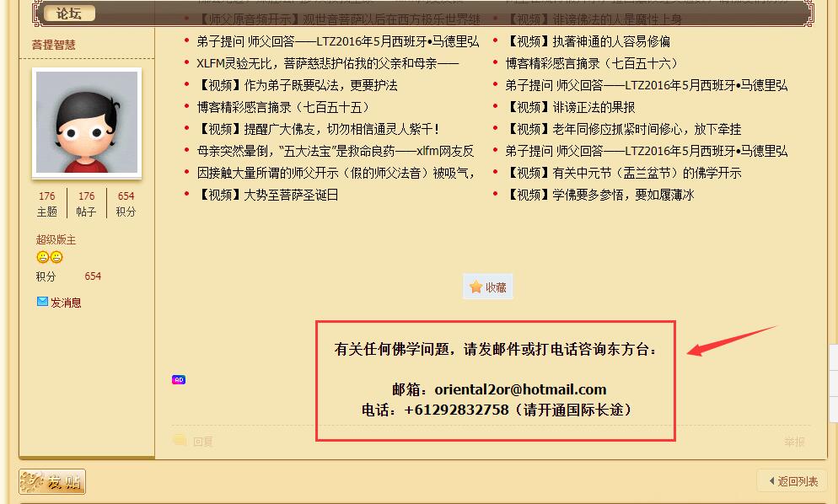838x504 pixels.
Task: Click the 超级版主 group label
Action: click(56, 239)
